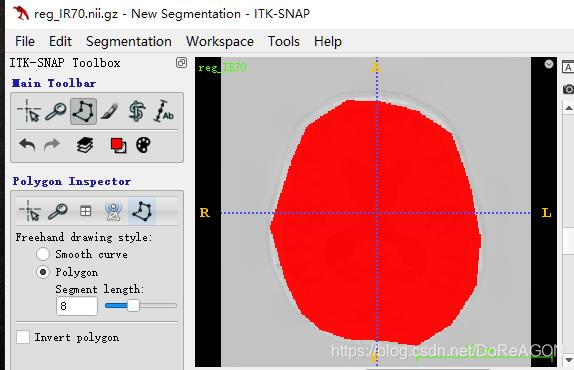Select the Paintbrush tool in Main Toolbar
Viewport: 574px width, 370px height.
(110, 111)
